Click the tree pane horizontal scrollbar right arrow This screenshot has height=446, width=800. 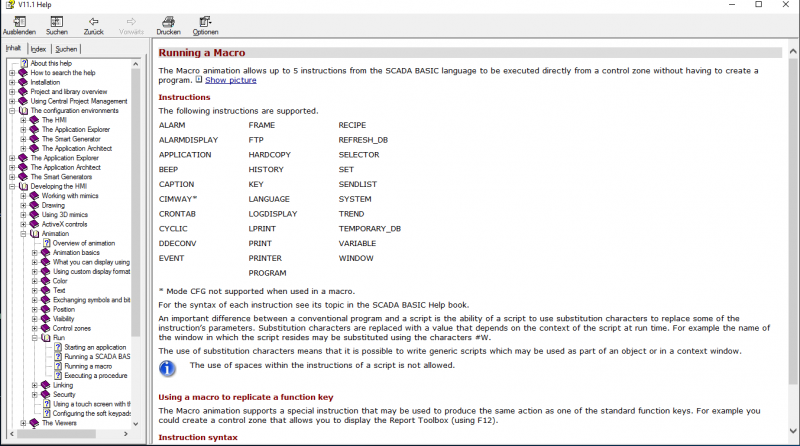[126, 434]
